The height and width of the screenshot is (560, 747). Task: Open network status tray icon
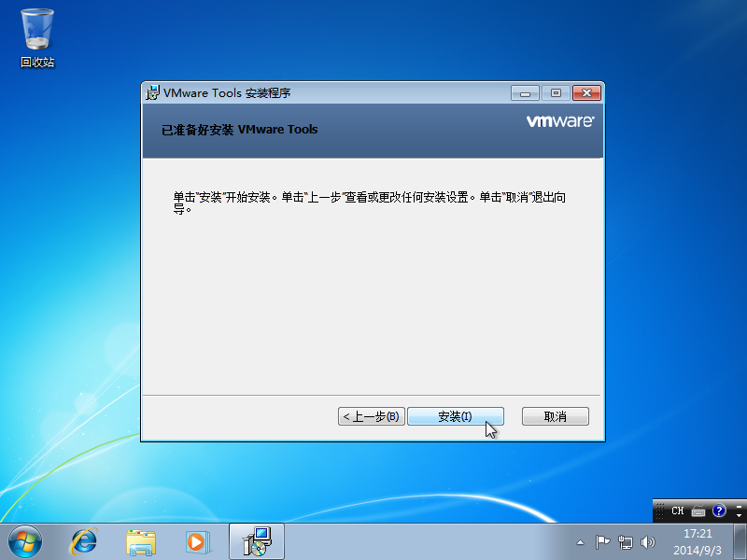[625, 542]
